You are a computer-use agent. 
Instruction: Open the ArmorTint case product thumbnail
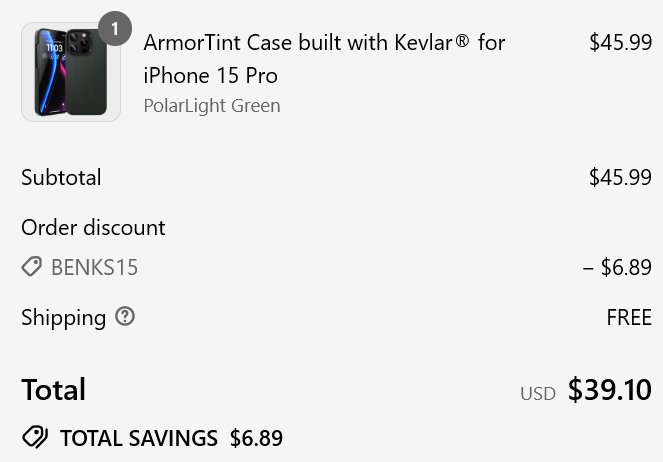(x=71, y=72)
